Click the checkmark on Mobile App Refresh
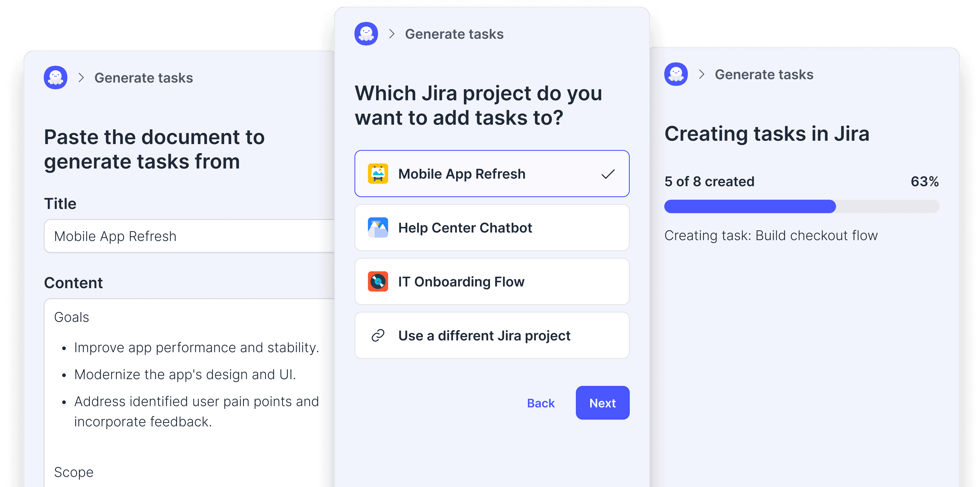Viewport: 980px width, 487px height. click(x=608, y=174)
